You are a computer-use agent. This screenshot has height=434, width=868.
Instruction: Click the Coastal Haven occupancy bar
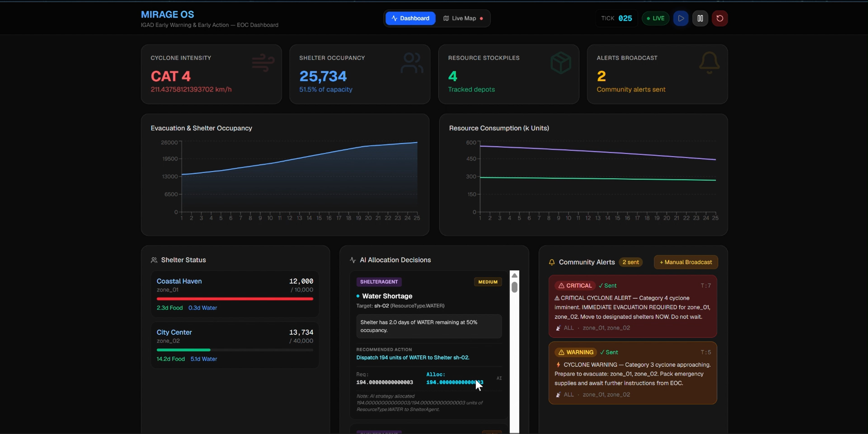tap(235, 299)
